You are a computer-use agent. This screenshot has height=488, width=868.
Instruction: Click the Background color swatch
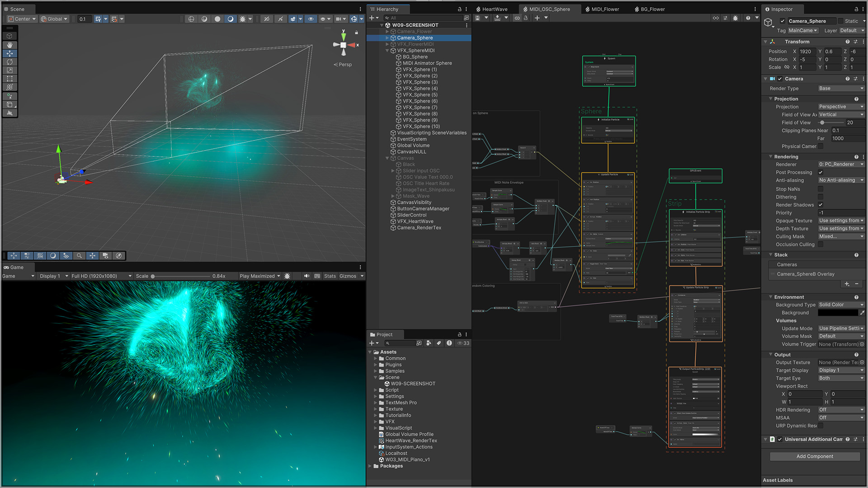[x=838, y=313]
